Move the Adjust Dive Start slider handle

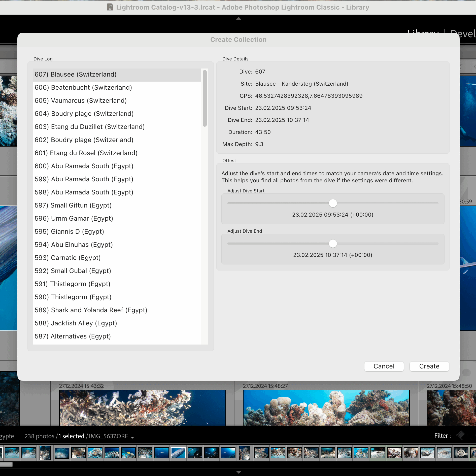[333, 203]
